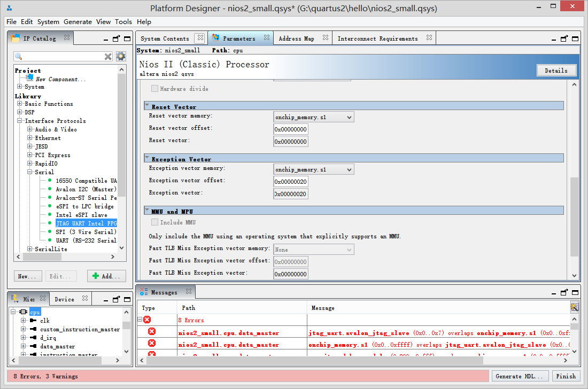
Task: Click the Add button in IP Catalog
Action: 106,276
